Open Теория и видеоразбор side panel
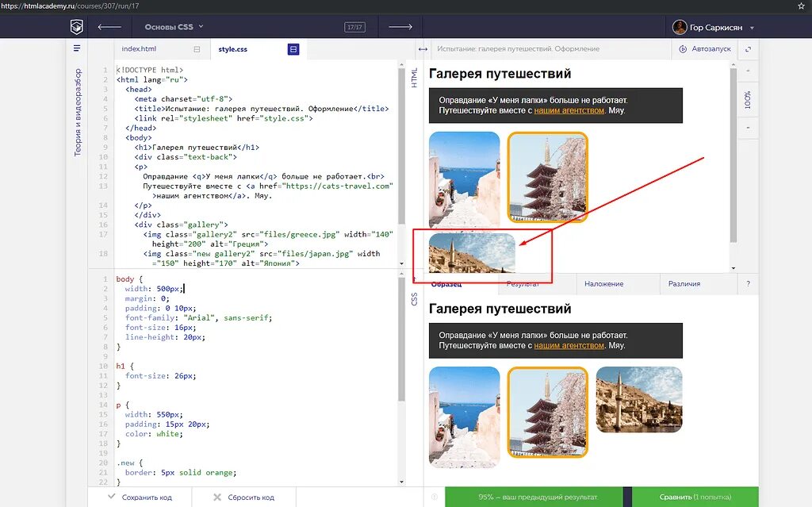Image resolution: width=812 pixels, height=507 pixels. [78, 113]
